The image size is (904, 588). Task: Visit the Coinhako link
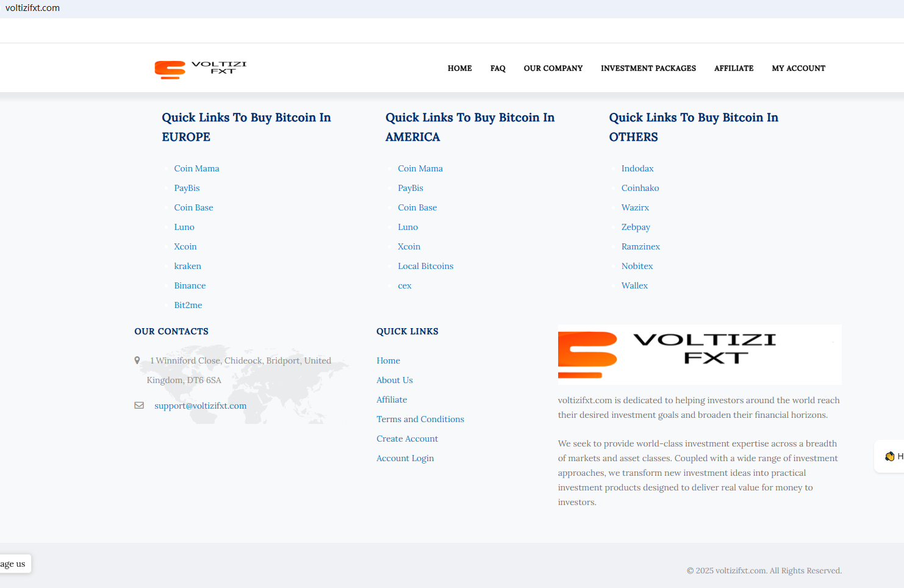(640, 188)
